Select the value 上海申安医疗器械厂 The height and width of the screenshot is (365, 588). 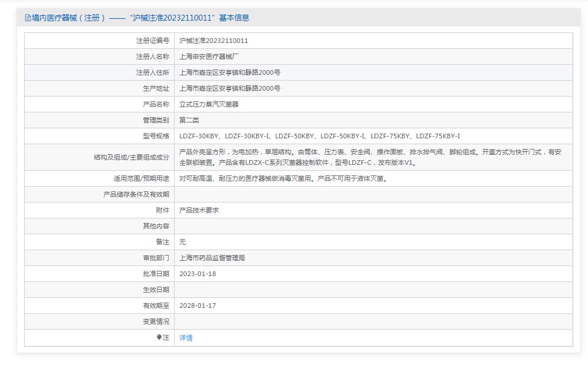(209, 57)
